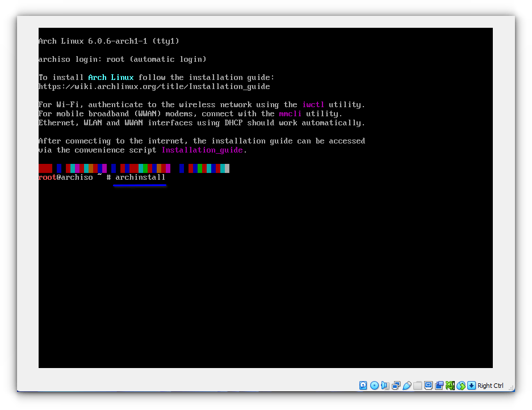Open the display status indicator
This screenshot has height=410, width=532.
[429, 385]
